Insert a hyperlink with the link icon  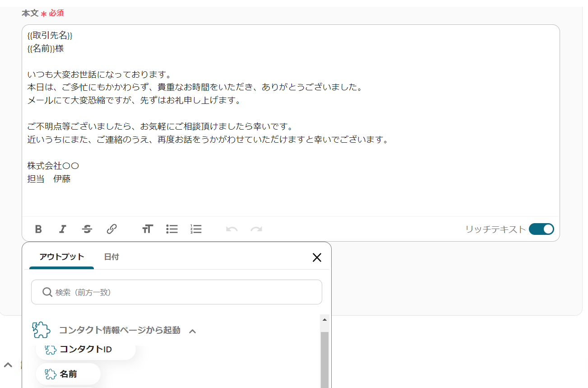point(112,229)
